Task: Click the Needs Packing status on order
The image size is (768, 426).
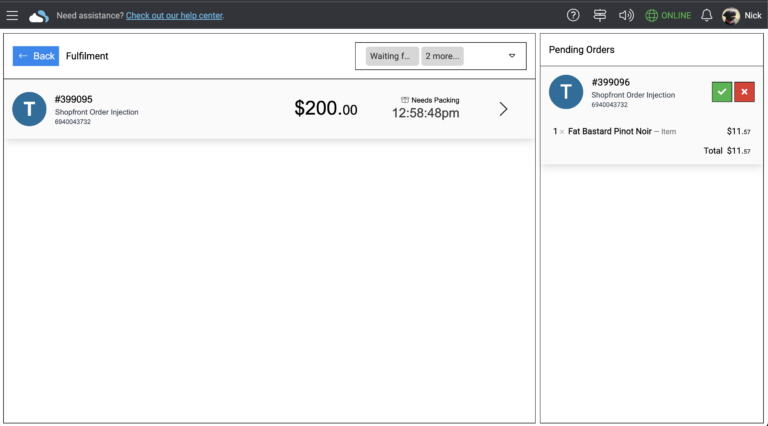Action: [x=430, y=100]
